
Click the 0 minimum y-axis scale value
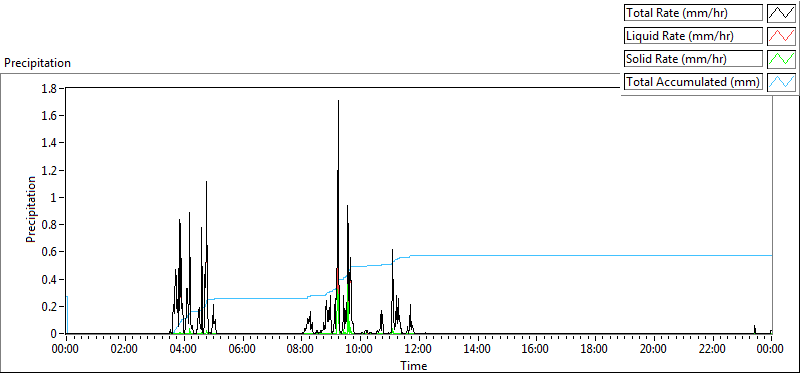[x=59, y=334]
